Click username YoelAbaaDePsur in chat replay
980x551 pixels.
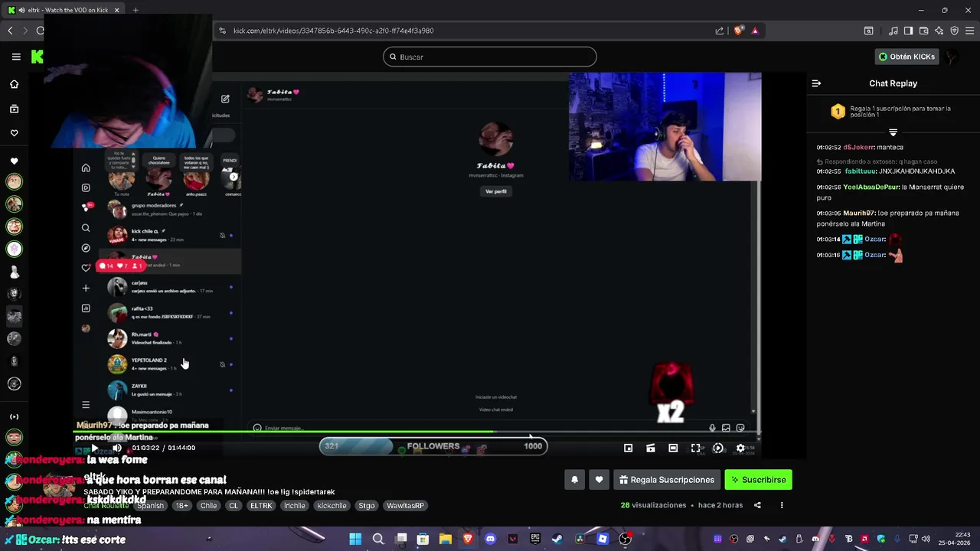pos(871,187)
